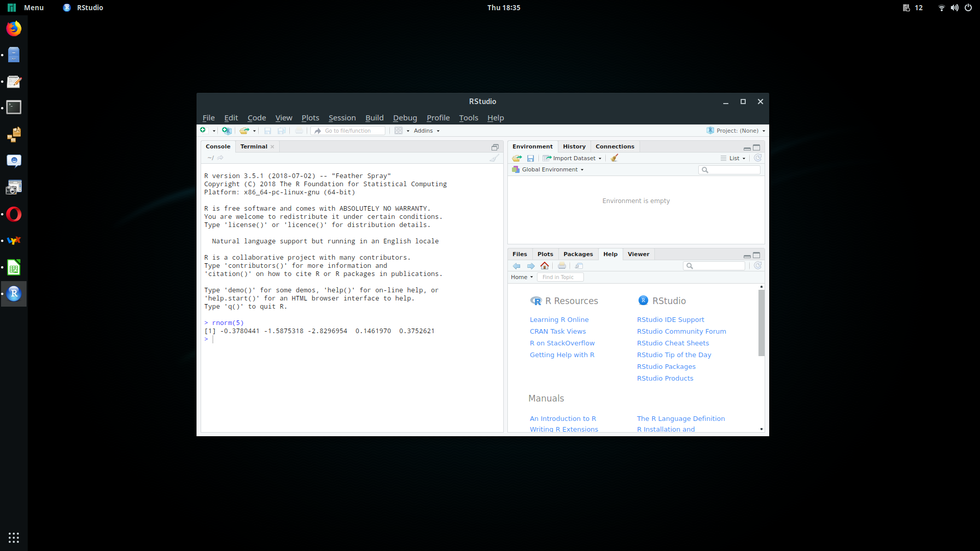The height and width of the screenshot is (551, 980).
Task: Click the volume icon in system tray
Action: coord(954,8)
